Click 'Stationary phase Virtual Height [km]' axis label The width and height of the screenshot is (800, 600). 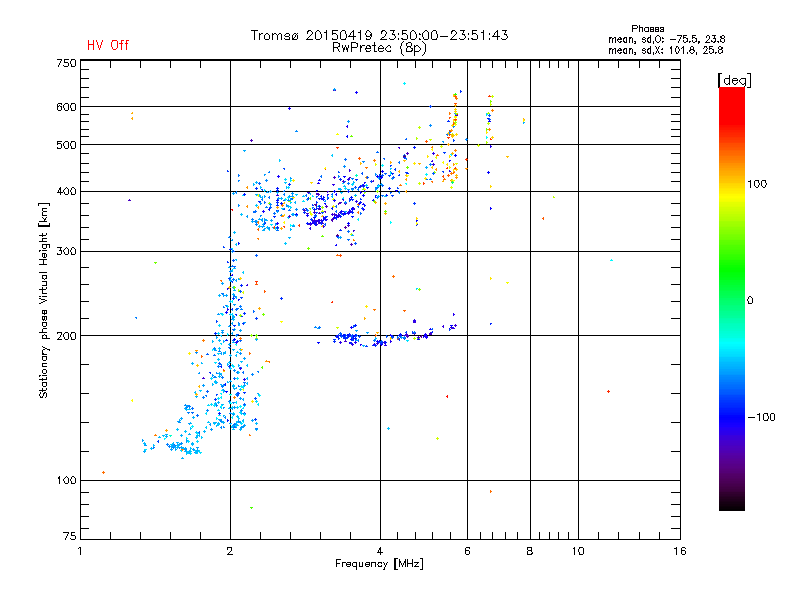[x=44, y=300]
